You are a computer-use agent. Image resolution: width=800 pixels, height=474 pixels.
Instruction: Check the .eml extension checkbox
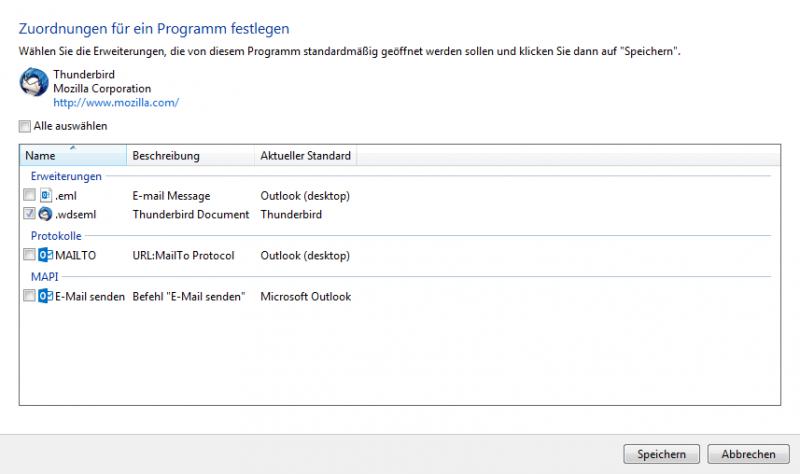pyautogui.click(x=29, y=195)
